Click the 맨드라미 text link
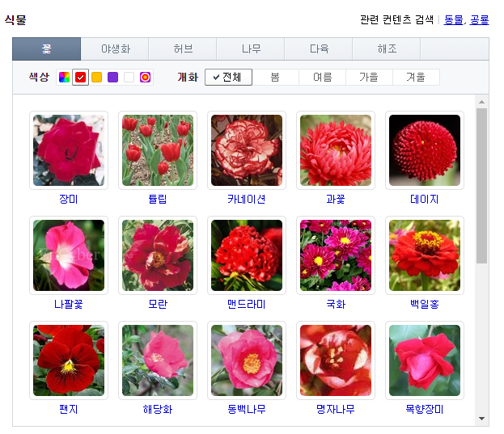 [247, 304]
